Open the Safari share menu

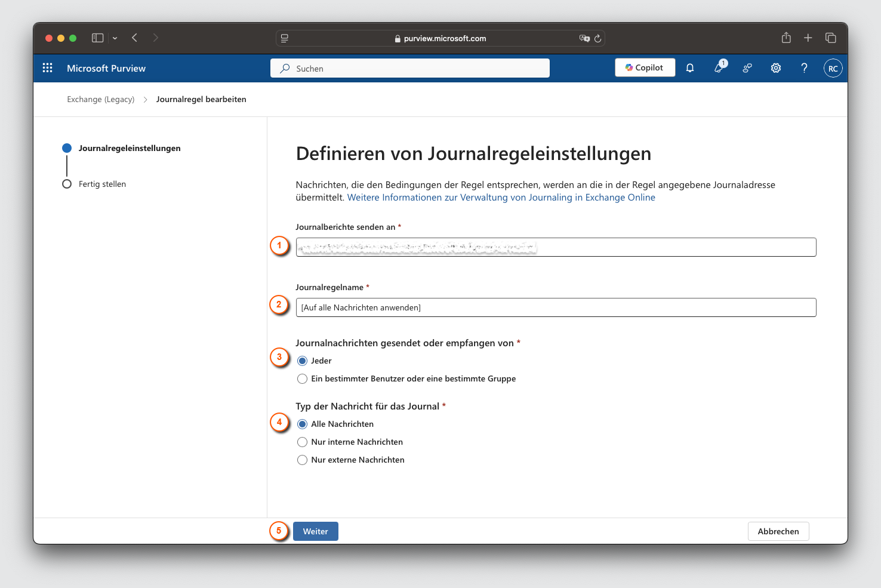(786, 38)
